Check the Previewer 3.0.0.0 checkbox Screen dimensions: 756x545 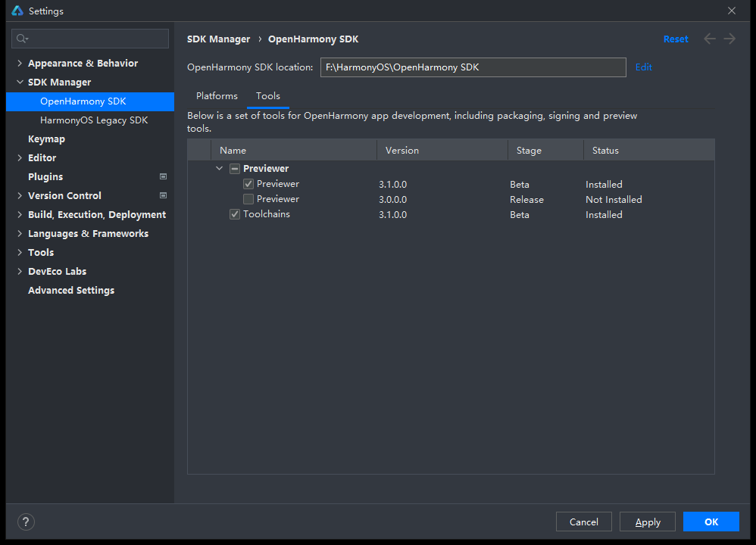248,199
